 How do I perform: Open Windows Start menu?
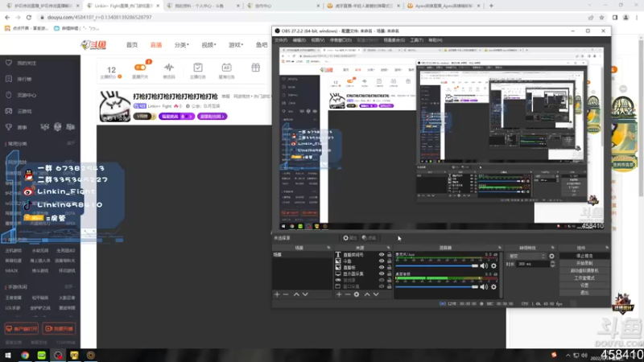tap(8, 355)
